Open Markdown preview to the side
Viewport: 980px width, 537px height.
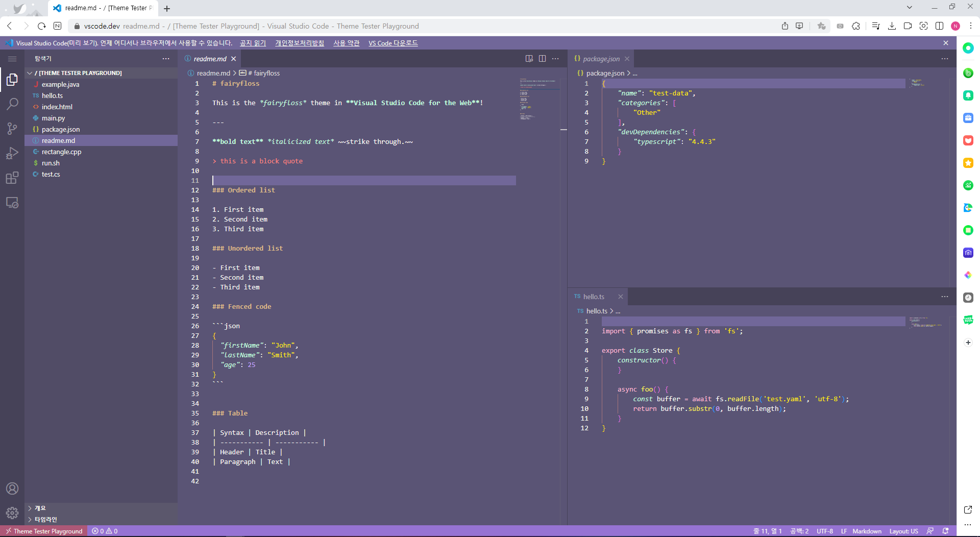tap(529, 59)
